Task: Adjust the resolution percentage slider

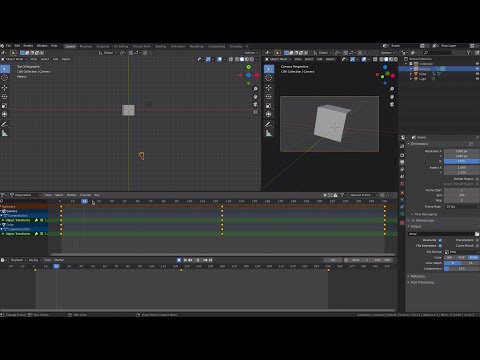Action: 462,161
